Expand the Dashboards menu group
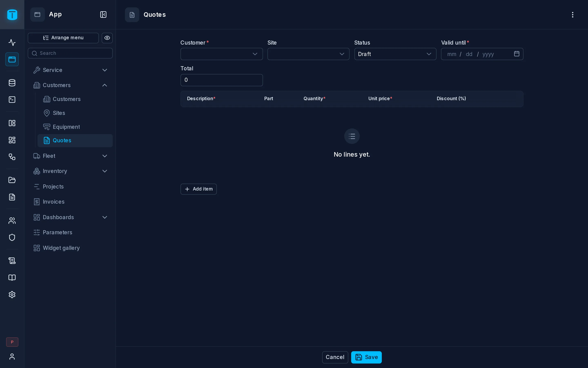This screenshot has height=368, width=588. 70,217
